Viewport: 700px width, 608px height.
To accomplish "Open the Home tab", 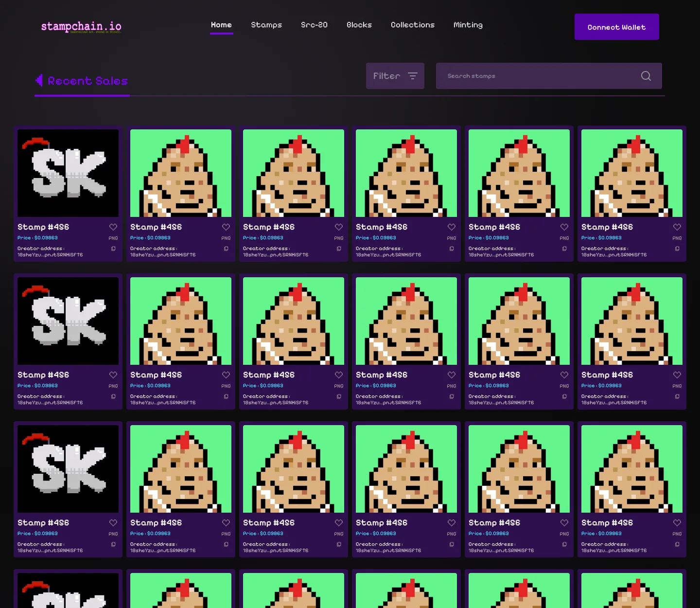I will (x=221, y=25).
